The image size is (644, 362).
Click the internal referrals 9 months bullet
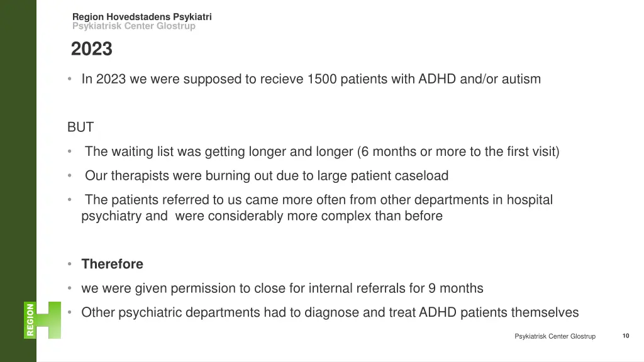(282, 288)
